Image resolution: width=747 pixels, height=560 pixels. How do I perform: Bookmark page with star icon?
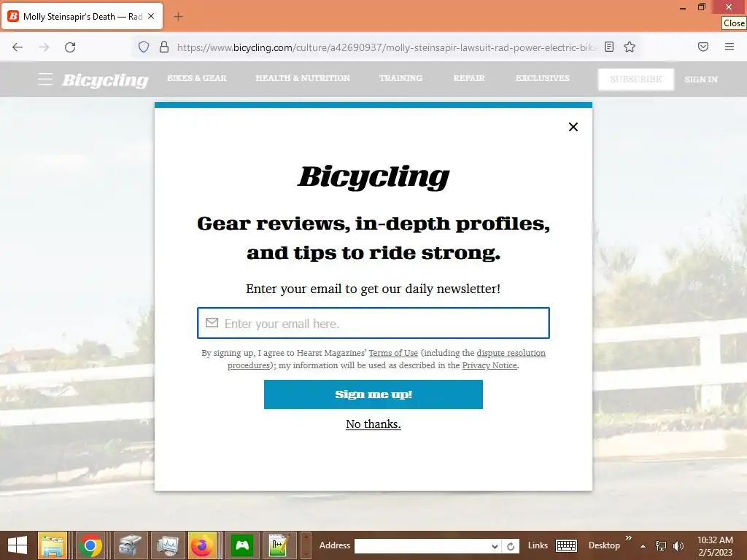(x=630, y=47)
